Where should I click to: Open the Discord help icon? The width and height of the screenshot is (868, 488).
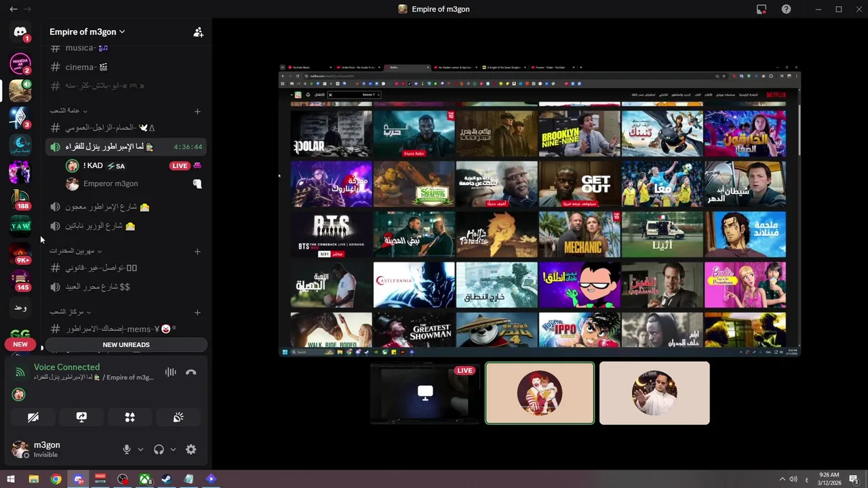786,9
